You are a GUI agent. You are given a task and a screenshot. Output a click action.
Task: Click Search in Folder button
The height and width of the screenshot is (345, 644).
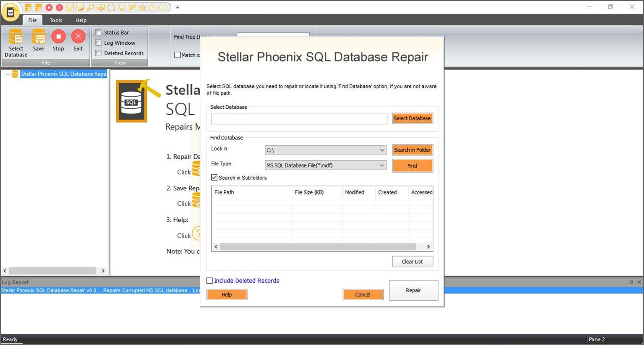click(412, 150)
